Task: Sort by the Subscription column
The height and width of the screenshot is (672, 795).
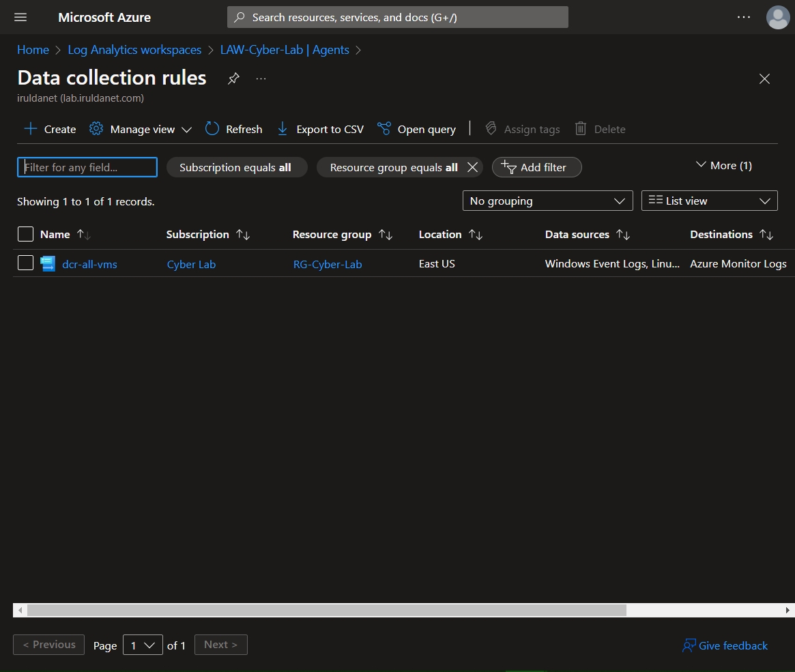Action: [x=208, y=235]
